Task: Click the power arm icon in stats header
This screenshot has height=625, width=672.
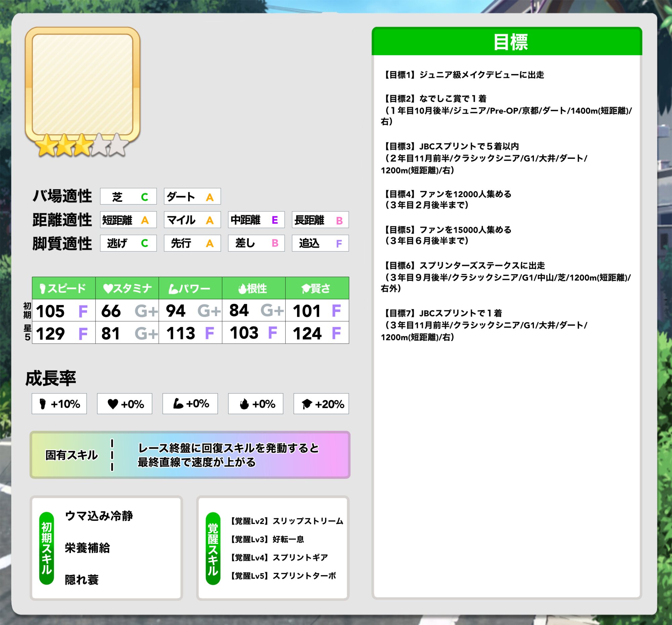Action: (173, 288)
